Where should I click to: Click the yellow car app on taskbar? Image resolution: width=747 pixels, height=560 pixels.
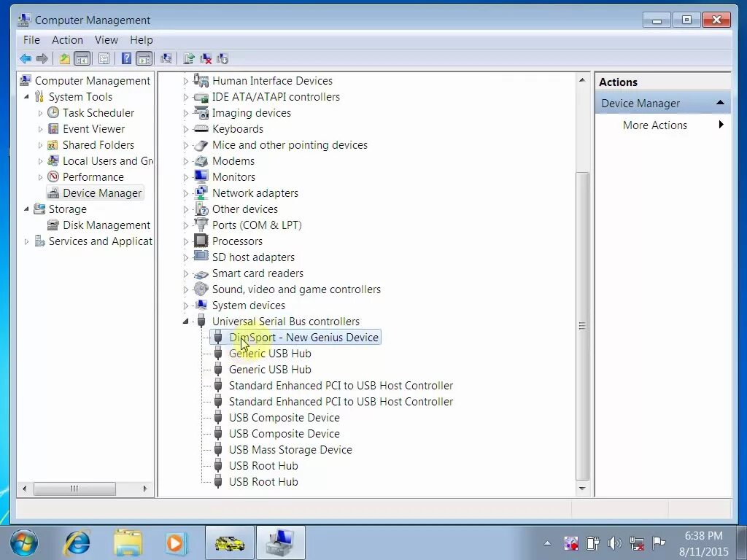(230, 542)
